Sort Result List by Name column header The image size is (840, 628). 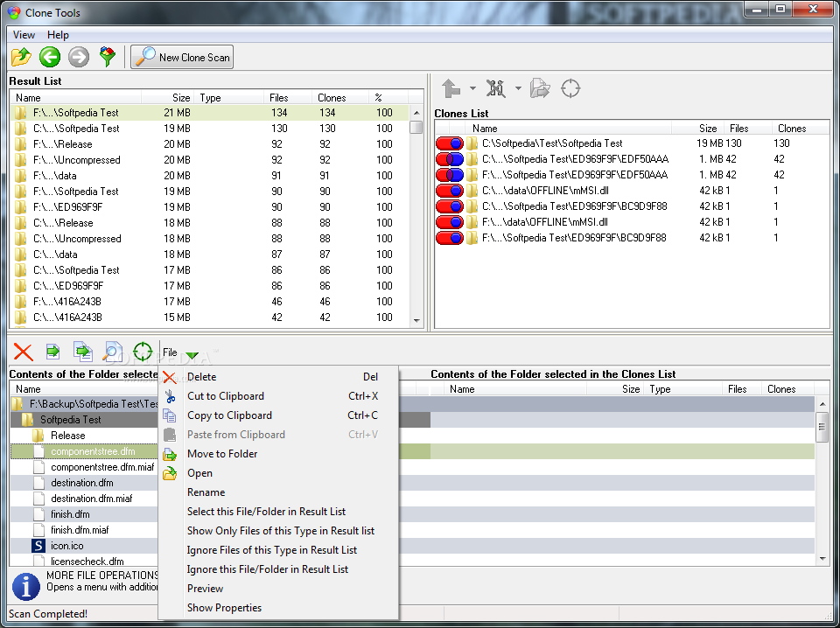click(x=75, y=98)
